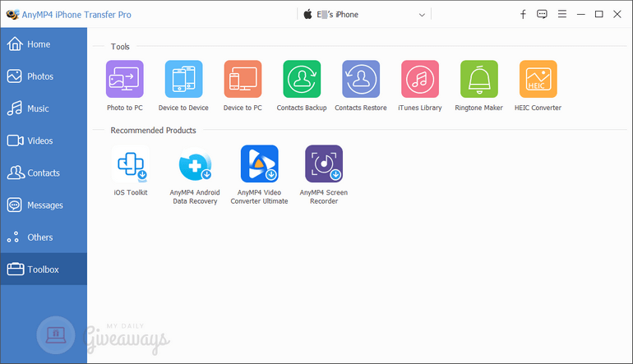
Task: Download the iOS Toolkit product
Action: (x=131, y=164)
